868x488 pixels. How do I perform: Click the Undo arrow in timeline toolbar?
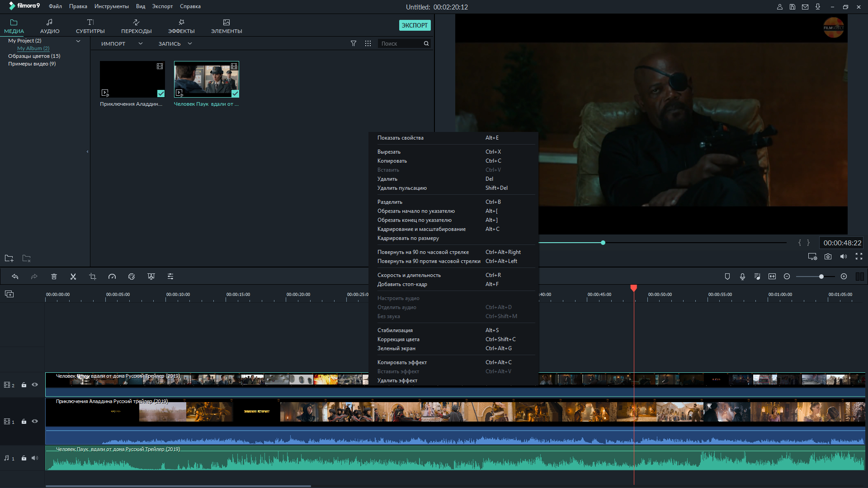tap(15, 277)
